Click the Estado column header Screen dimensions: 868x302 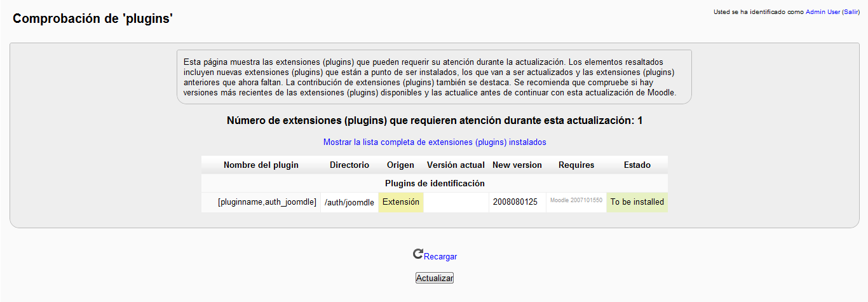click(637, 165)
